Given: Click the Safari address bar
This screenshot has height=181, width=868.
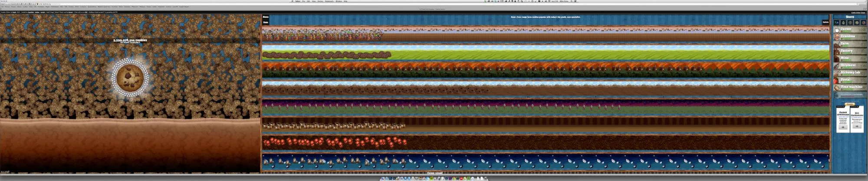Looking at the screenshot, I should [65, 4].
